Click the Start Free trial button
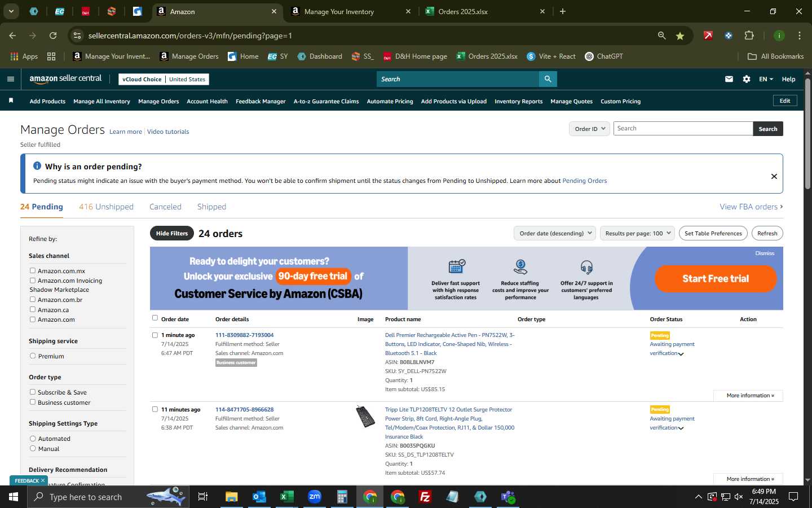812x508 pixels. (x=716, y=278)
